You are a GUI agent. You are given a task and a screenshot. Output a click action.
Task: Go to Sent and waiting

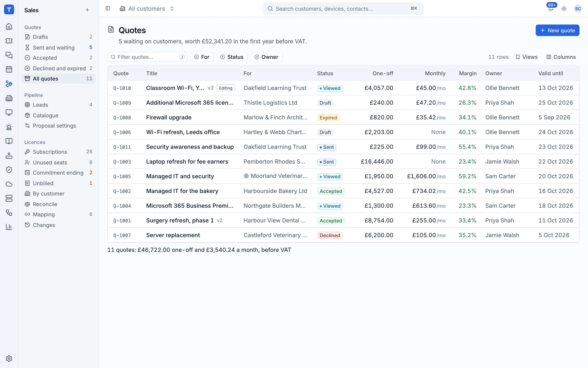(x=59, y=47)
